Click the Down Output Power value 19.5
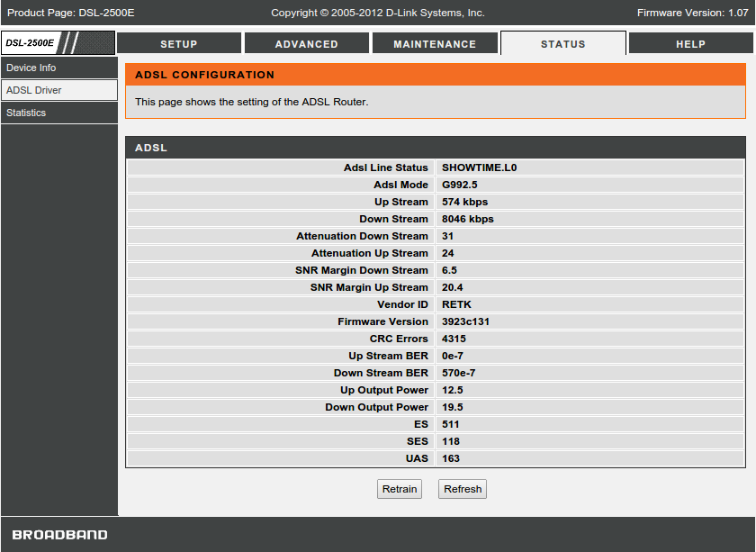 (452, 407)
